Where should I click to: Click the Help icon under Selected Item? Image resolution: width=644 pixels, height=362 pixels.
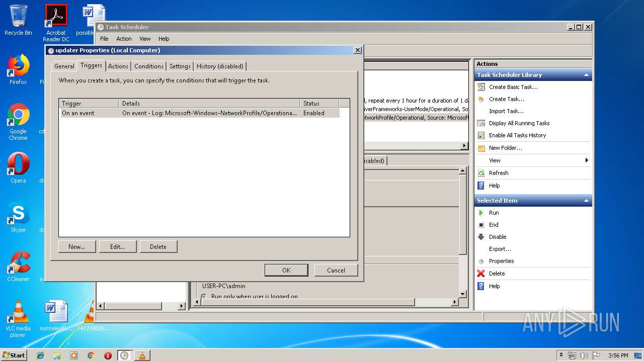click(x=481, y=286)
